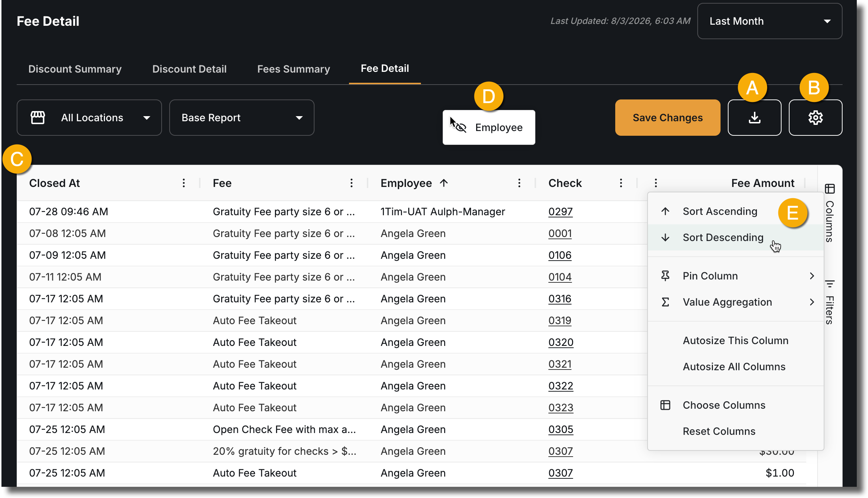
Task: Click the 07-11 12:05 AM cell
Action: pos(65,277)
